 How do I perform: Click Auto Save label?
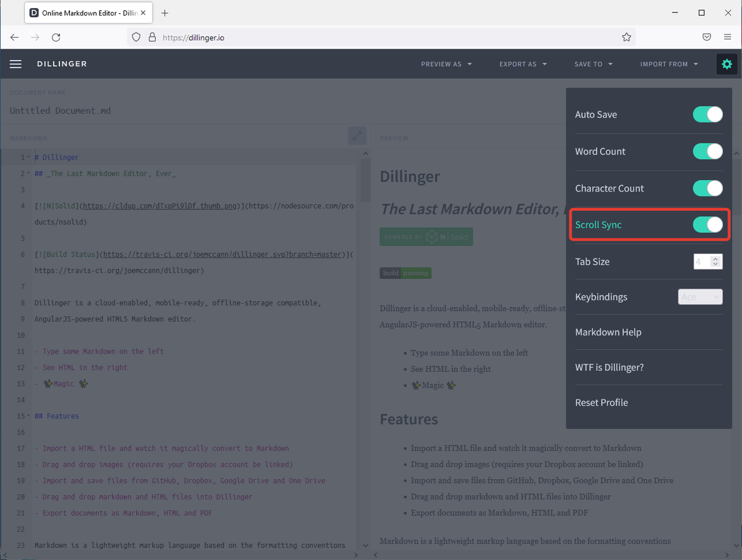(x=596, y=114)
